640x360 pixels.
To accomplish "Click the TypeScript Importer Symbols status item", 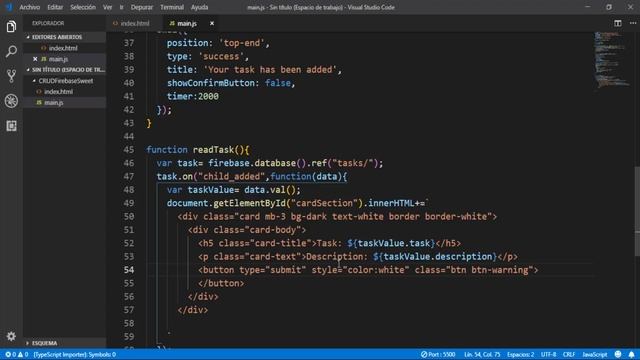I will tap(75, 354).
